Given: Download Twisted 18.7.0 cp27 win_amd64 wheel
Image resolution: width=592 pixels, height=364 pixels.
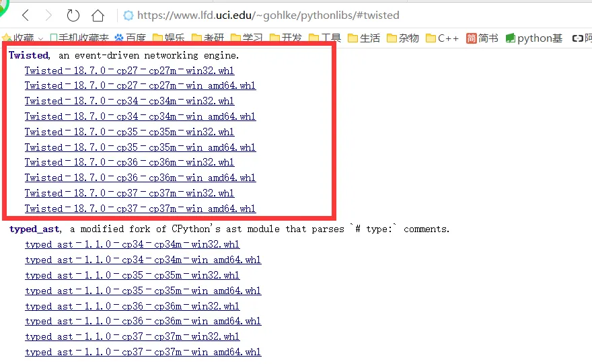Looking at the screenshot, I should pyautogui.click(x=140, y=85).
